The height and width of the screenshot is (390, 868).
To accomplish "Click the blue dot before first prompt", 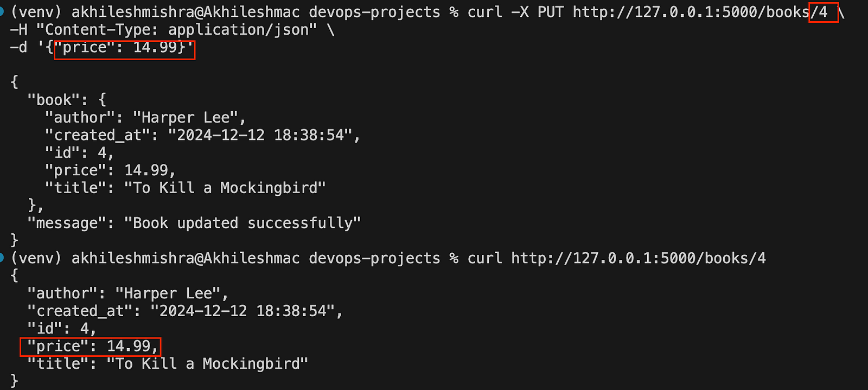I will point(2,11).
